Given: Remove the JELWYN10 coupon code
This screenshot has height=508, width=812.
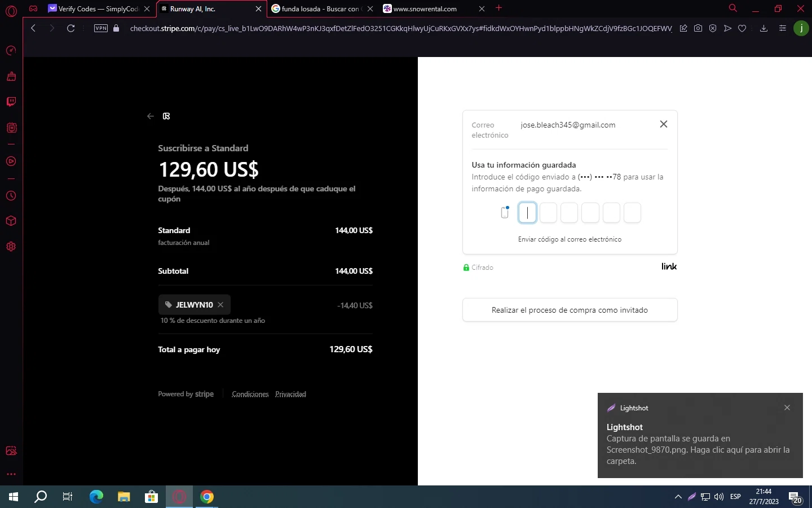Looking at the screenshot, I should [220, 305].
